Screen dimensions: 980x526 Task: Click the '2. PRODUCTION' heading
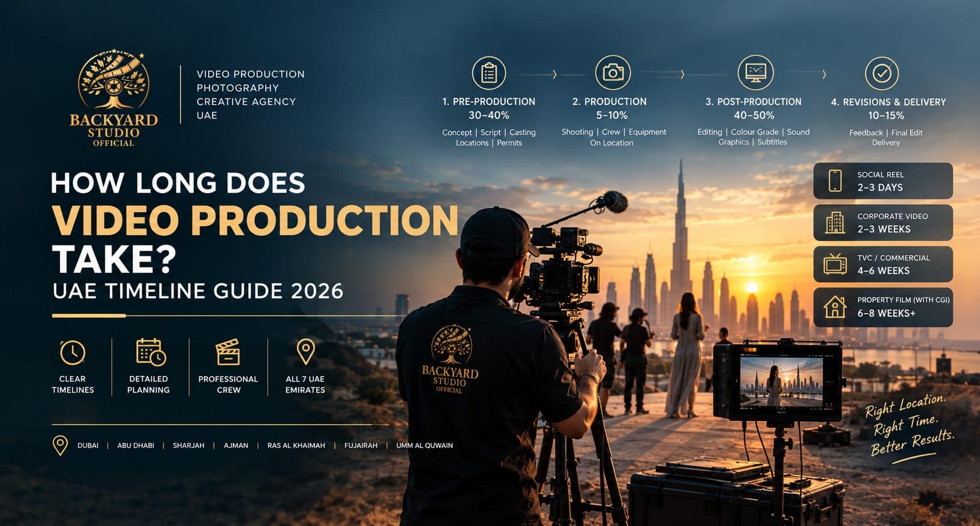click(x=609, y=101)
